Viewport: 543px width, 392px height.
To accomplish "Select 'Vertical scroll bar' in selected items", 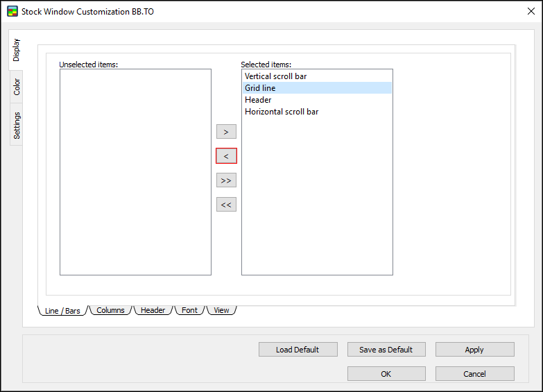I will [x=275, y=76].
